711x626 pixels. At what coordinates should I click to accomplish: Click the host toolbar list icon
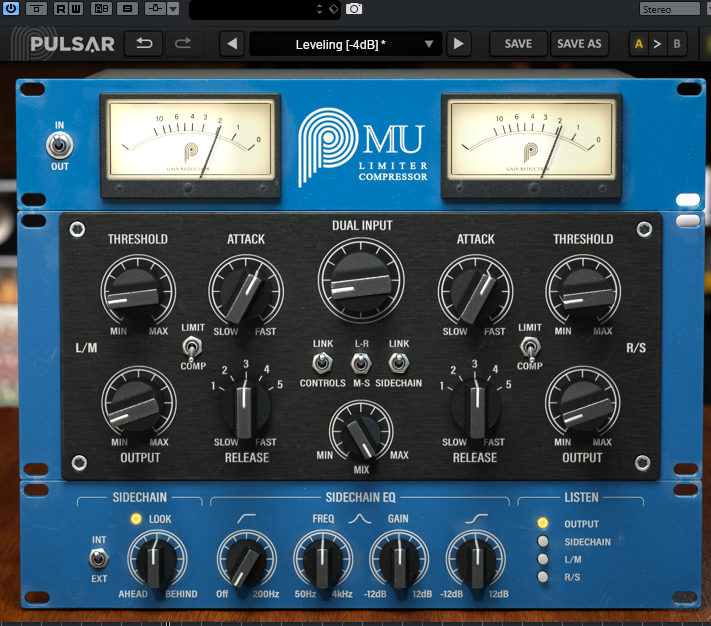point(127,9)
